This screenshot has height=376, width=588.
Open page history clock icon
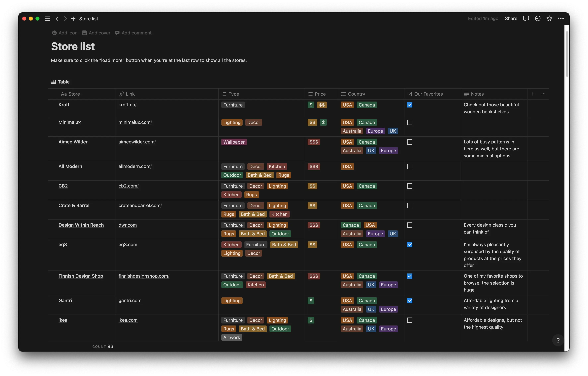(538, 19)
